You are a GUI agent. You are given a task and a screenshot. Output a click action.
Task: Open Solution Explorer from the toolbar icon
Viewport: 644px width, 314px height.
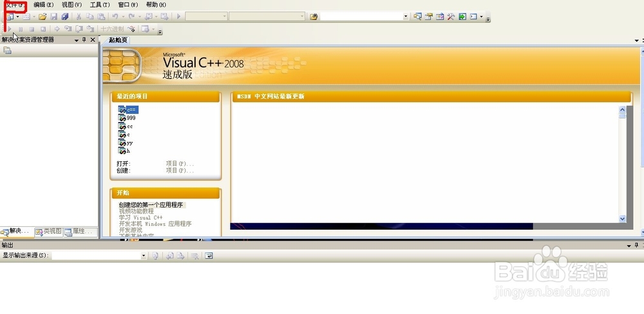tap(418, 17)
